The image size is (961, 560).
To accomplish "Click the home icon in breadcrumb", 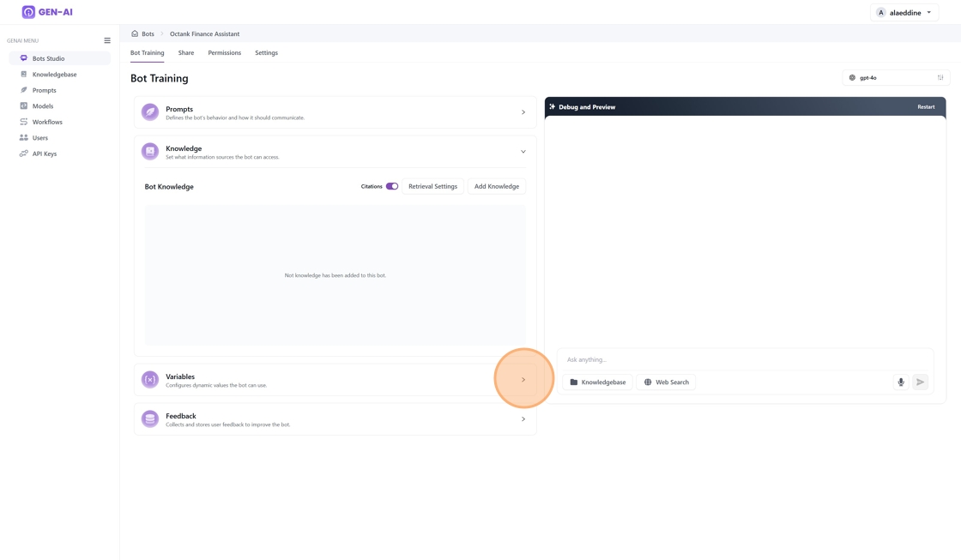I will point(135,33).
